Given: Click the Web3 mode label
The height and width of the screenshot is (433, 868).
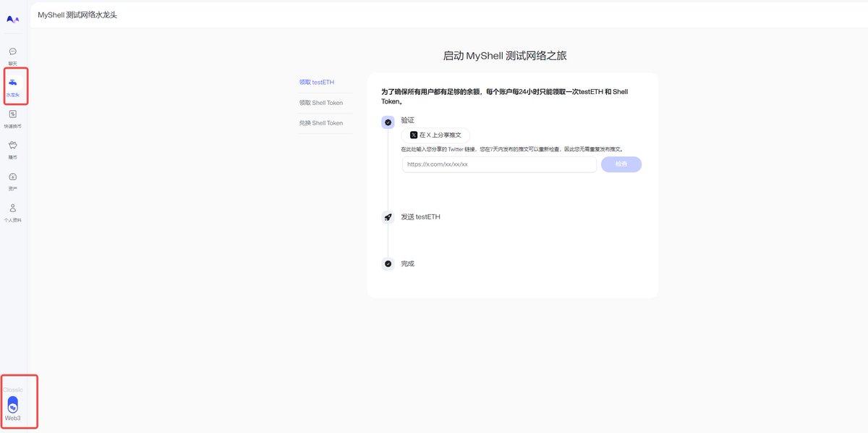Looking at the screenshot, I should tap(13, 419).
